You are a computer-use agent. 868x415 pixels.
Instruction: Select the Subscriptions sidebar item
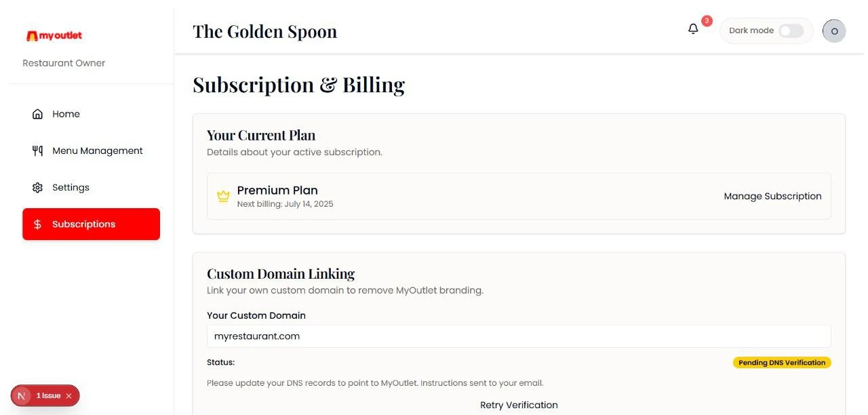coord(91,224)
